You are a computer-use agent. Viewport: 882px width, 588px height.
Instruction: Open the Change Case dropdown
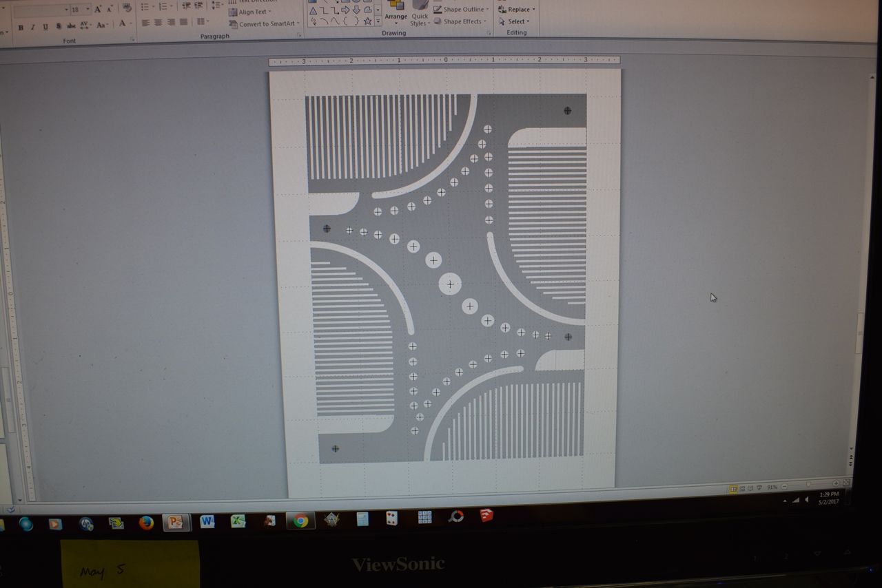[x=102, y=25]
